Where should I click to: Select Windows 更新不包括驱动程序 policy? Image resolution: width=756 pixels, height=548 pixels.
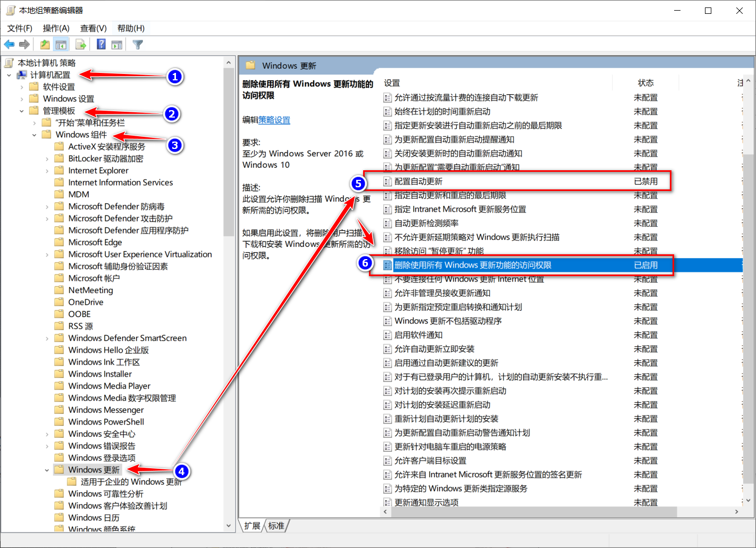tap(448, 321)
